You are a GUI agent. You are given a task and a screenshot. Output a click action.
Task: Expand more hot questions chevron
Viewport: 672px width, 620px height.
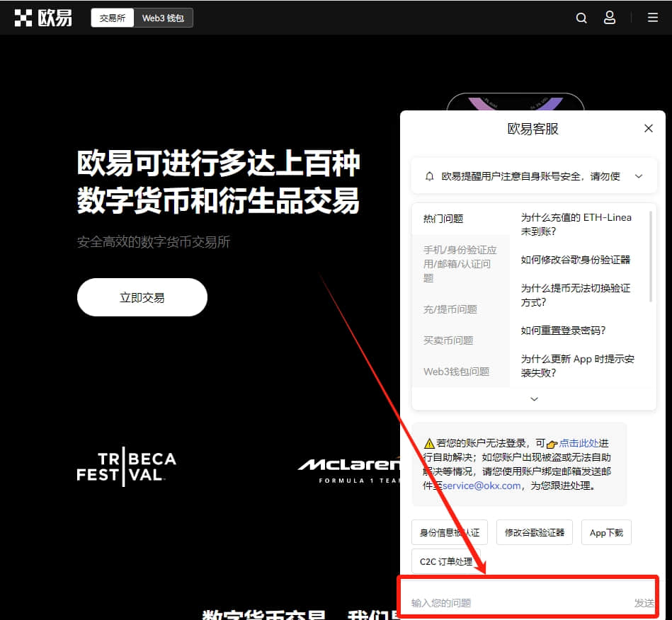coord(534,399)
